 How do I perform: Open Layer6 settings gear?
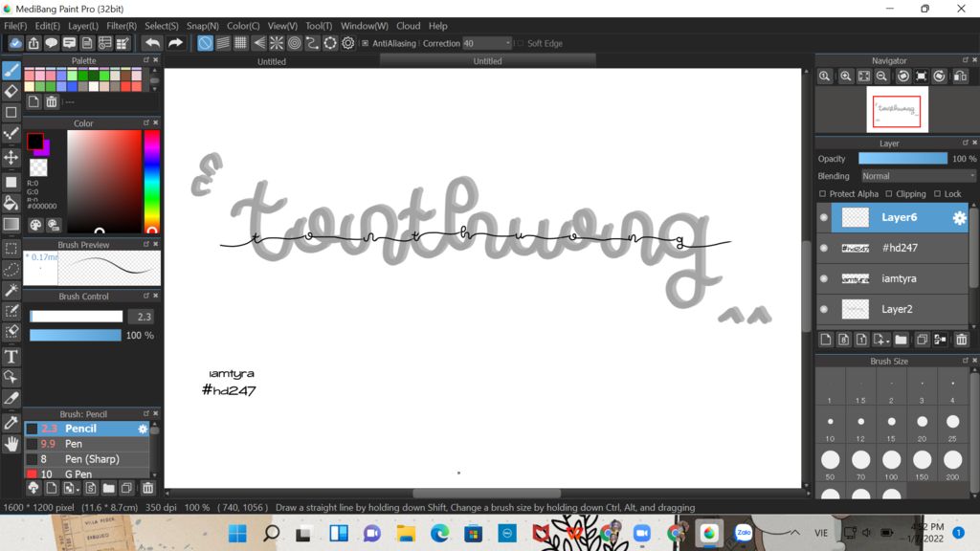click(x=959, y=217)
